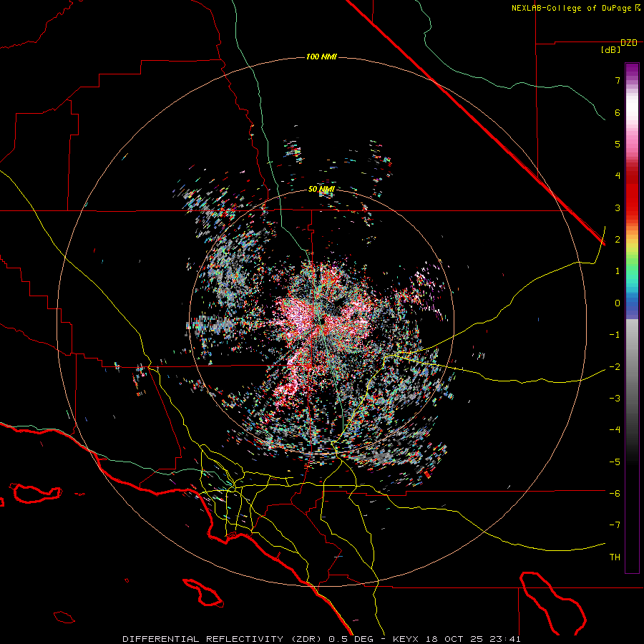Click the -7 value on color scale
644x644 pixels.
click(x=615, y=525)
